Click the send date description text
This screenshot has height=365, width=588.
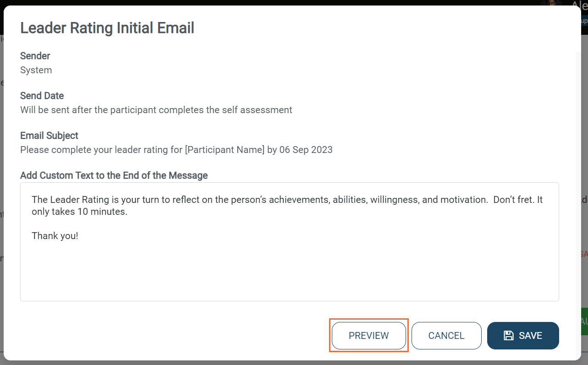pos(156,110)
